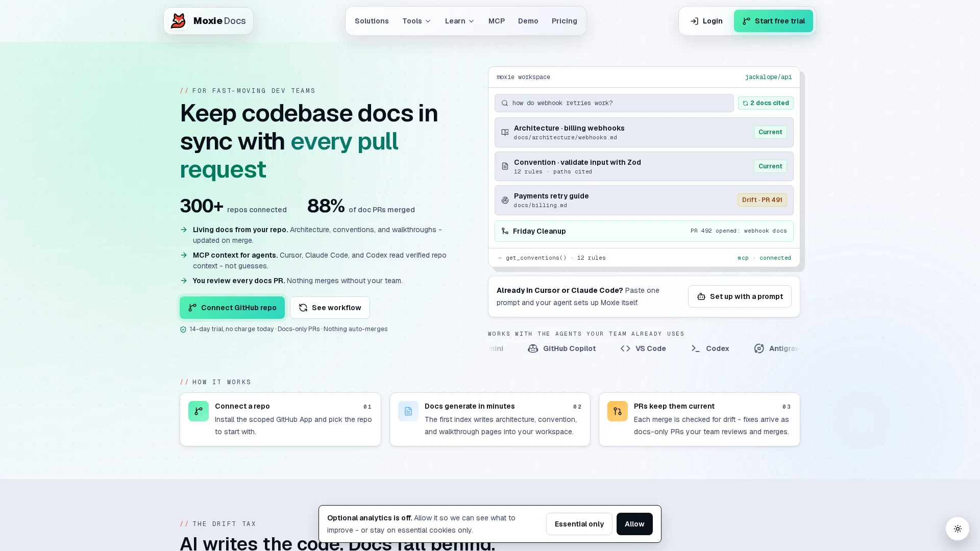Click the branch icon in Connect GitHub repo

tap(192, 308)
